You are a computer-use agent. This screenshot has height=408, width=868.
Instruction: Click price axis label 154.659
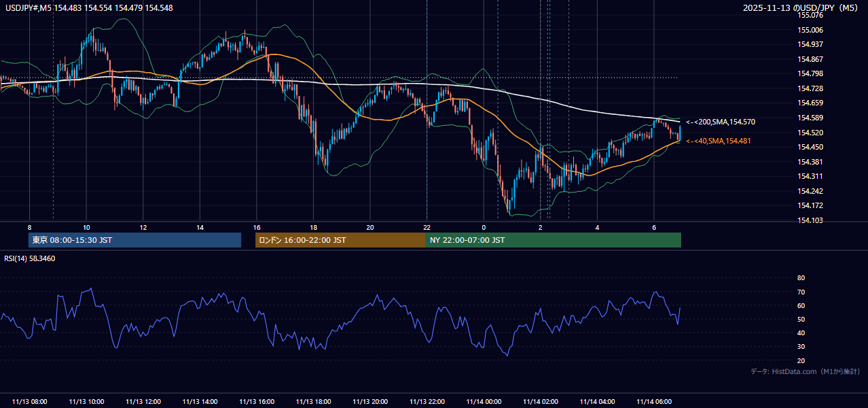click(810, 103)
